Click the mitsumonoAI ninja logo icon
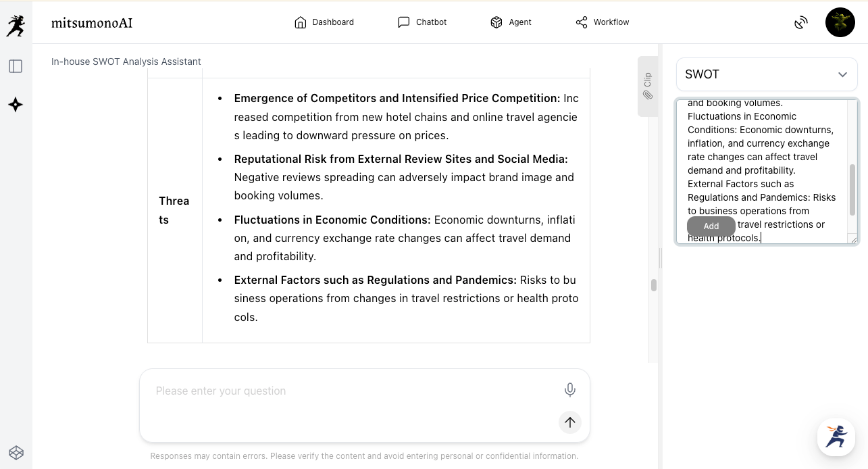This screenshot has width=868, height=469. pyautogui.click(x=16, y=25)
